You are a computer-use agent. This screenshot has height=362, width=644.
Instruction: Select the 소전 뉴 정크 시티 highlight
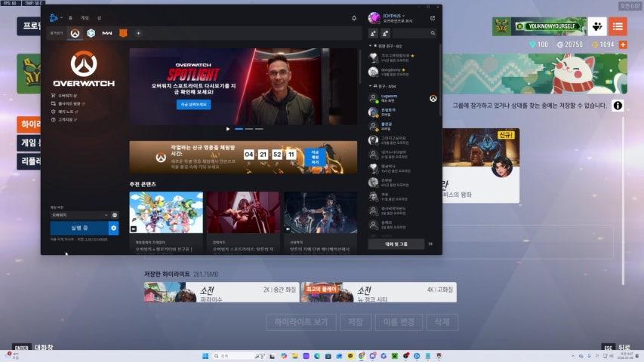pos(379,292)
